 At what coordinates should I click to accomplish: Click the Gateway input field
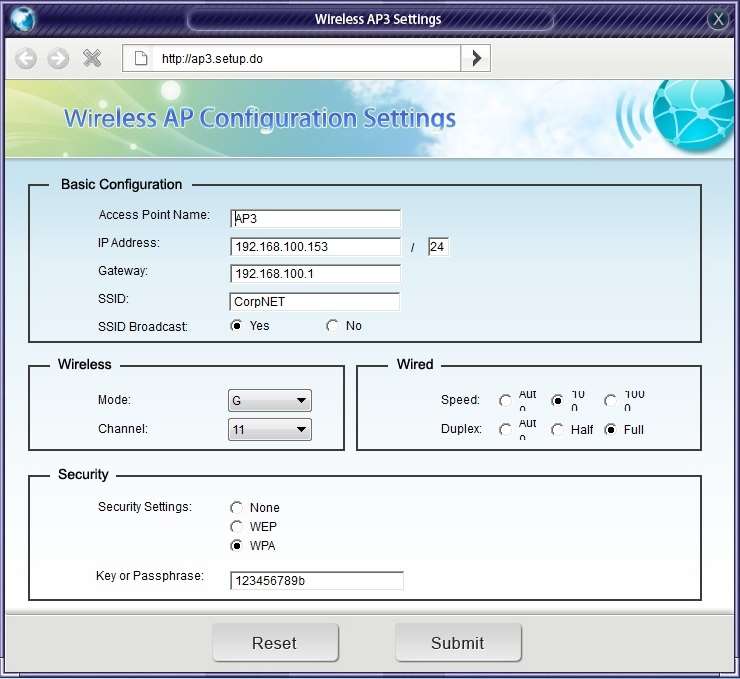coord(315,274)
